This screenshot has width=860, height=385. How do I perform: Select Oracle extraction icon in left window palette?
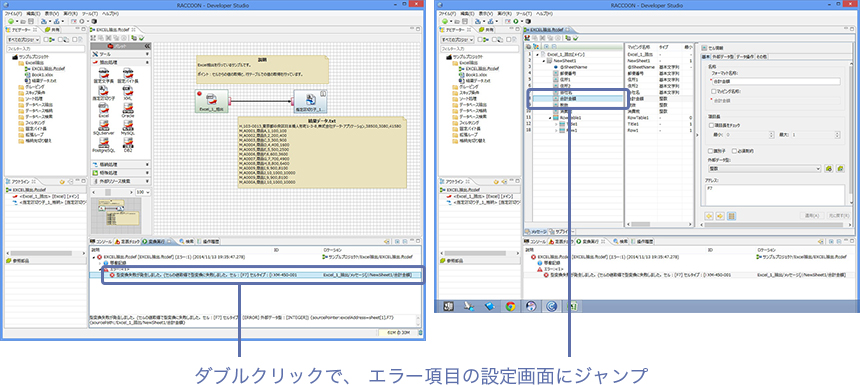(128, 110)
